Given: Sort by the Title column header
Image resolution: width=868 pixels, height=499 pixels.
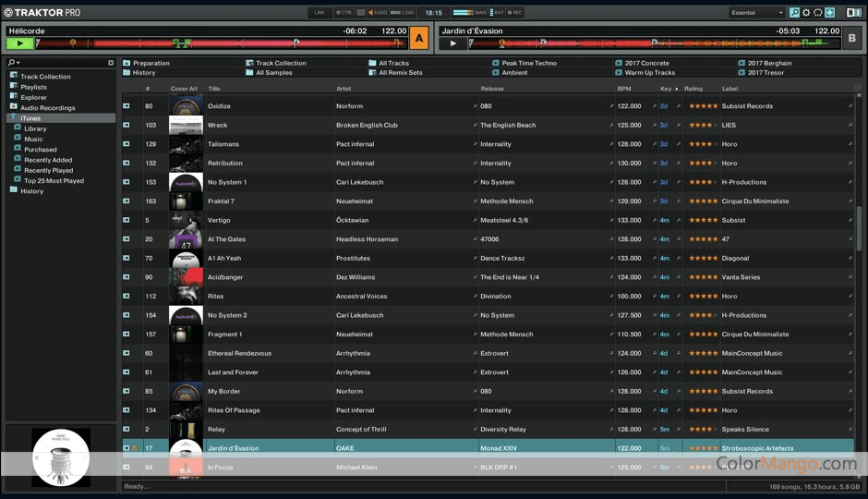Looking at the screenshot, I should click(214, 89).
